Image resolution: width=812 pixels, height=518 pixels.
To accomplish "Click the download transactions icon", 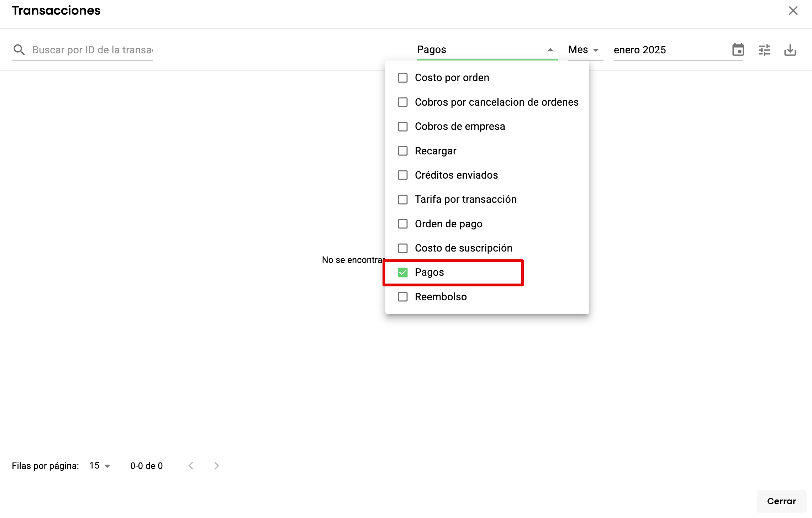I will coord(790,50).
